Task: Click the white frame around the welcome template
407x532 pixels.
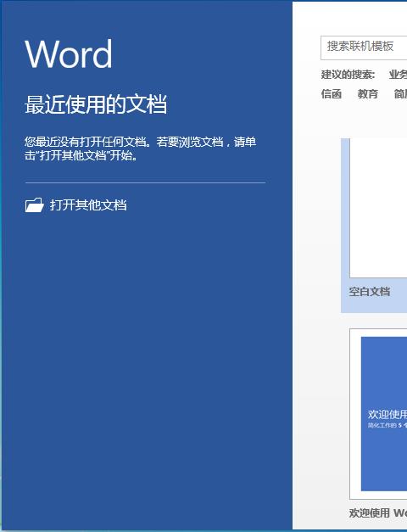Action: click(355, 413)
